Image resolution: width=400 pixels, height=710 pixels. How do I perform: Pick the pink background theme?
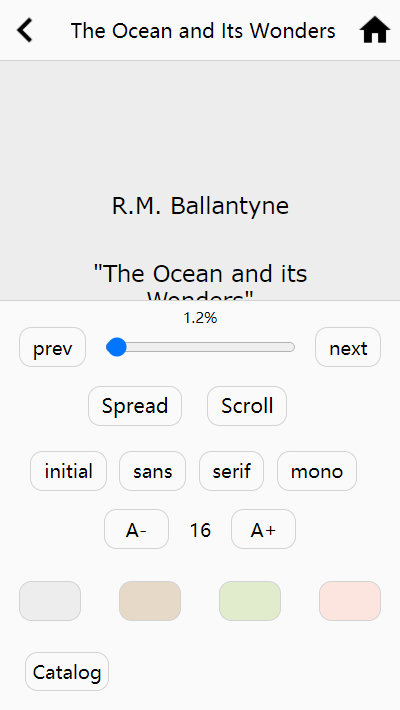(350, 601)
